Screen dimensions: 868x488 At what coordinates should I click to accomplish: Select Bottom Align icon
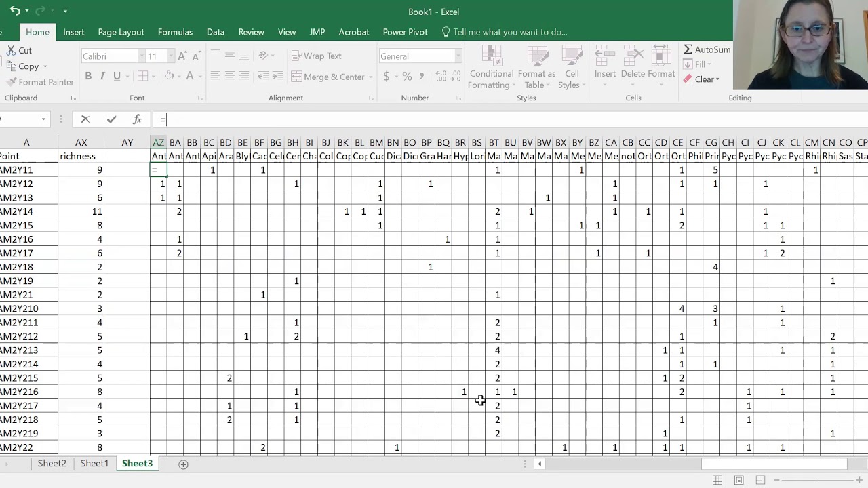tap(244, 56)
